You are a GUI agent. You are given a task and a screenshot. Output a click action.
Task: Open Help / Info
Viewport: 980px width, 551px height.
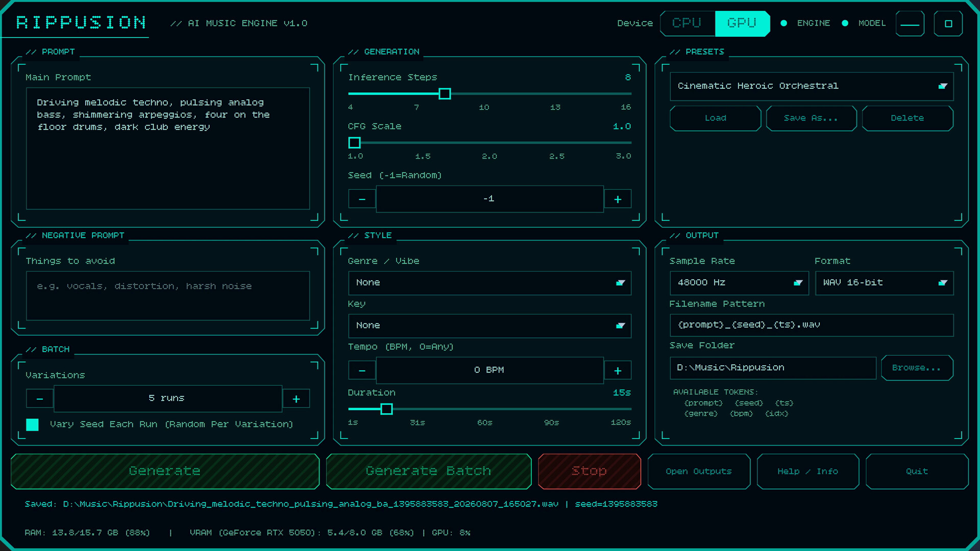808,471
